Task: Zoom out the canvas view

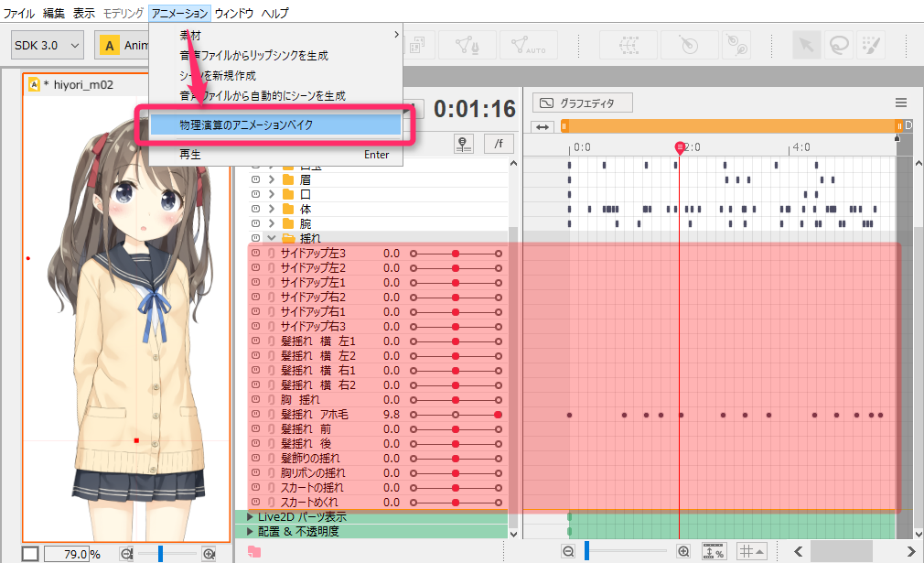Action: 126,554
